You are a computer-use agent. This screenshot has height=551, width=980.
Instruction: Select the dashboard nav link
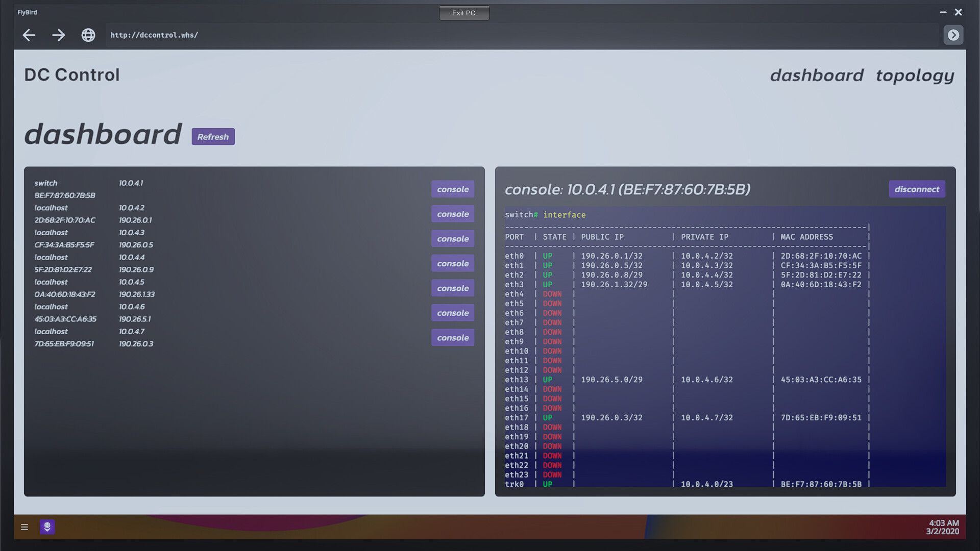816,76
